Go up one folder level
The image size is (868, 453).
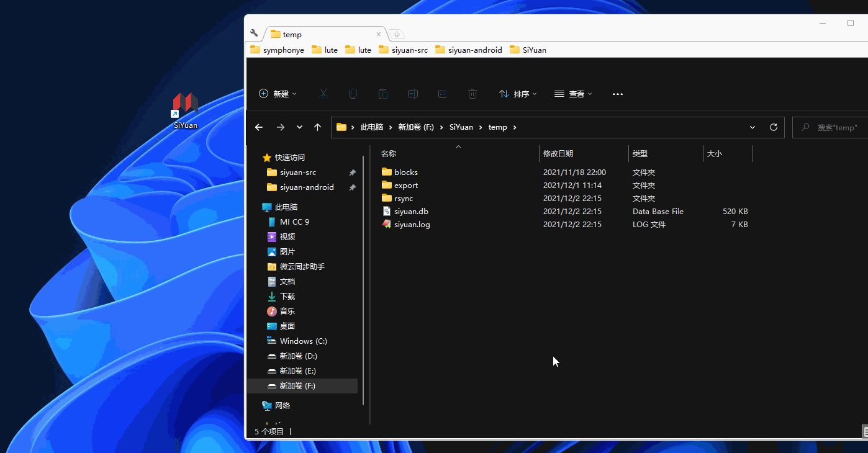click(318, 127)
